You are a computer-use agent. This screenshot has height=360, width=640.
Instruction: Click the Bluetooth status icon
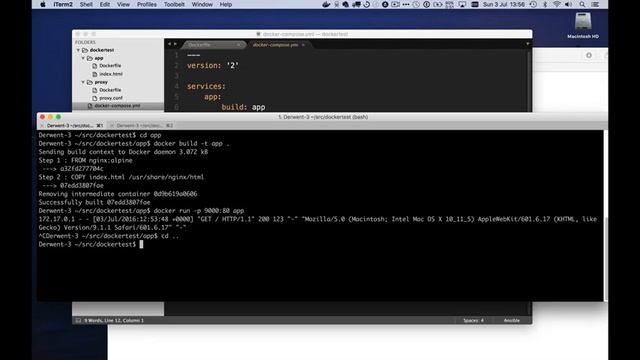pos(545,4)
